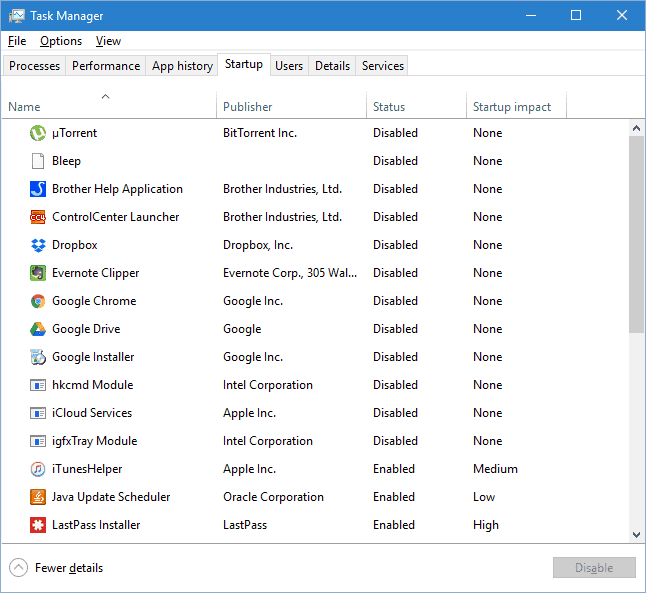Open the File menu
Image resolution: width=646 pixels, height=593 pixels.
pyautogui.click(x=17, y=41)
